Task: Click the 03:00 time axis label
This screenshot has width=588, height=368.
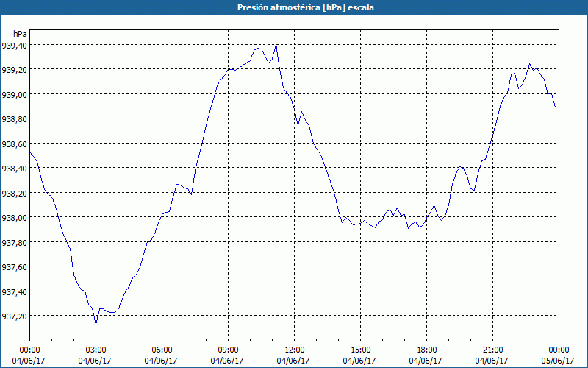Action: tap(96, 350)
